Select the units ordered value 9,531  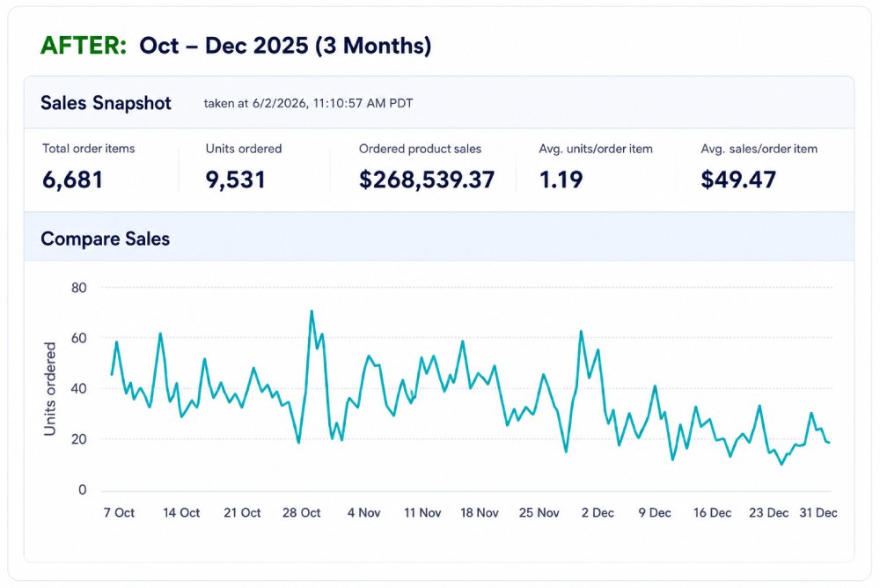click(x=235, y=180)
